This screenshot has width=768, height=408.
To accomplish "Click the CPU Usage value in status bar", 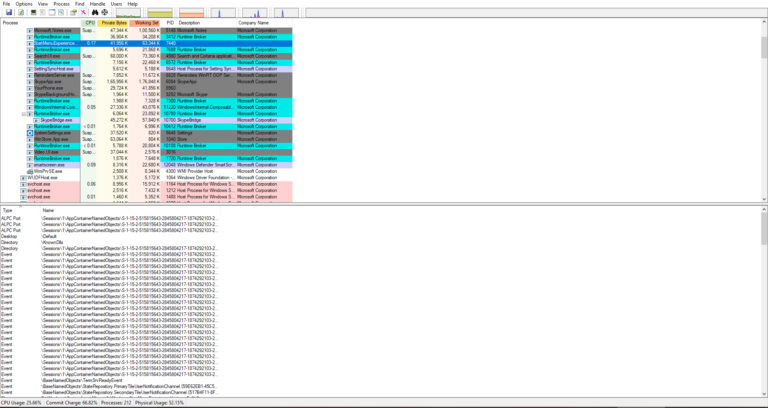I will point(22,403).
